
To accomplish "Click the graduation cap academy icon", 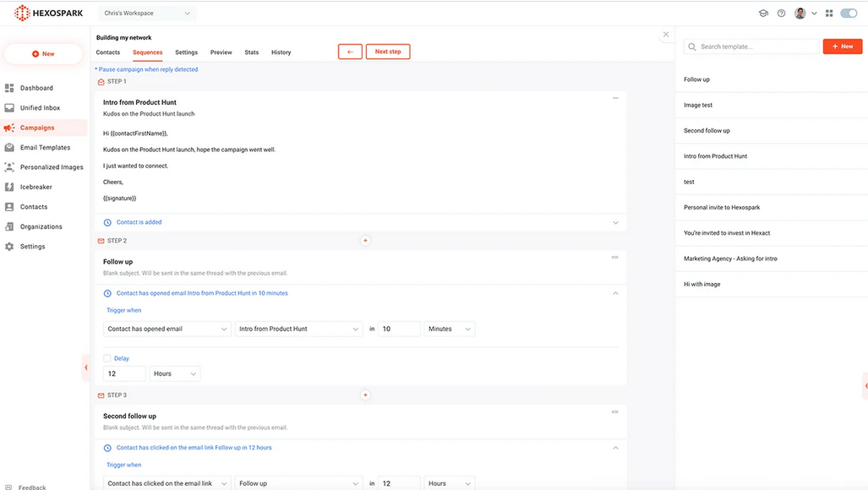I will tap(763, 14).
